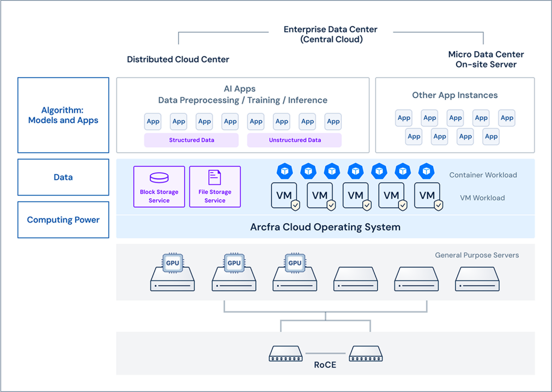Click the first App tile under AI Apps
The image size is (552, 392).
[x=153, y=121]
